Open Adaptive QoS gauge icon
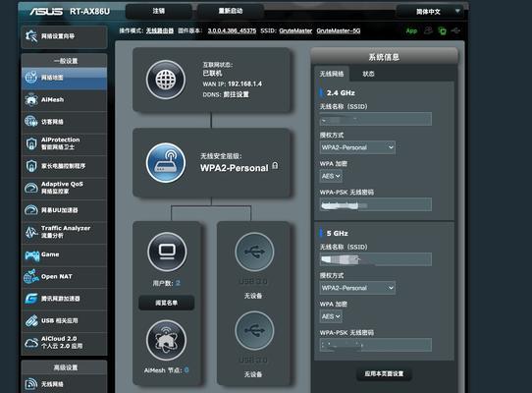 point(30,188)
